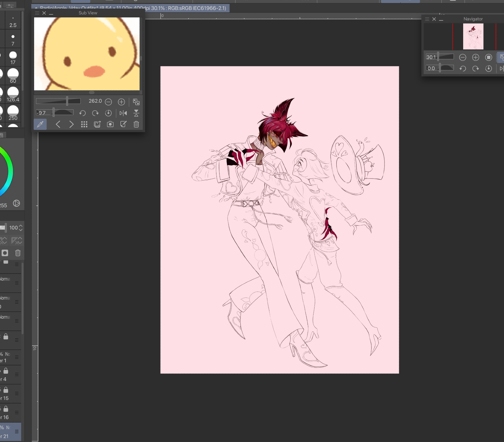The image size is (504, 442).
Task: Click opacity stepper arrows beside 100
Action: [x=21, y=228]
